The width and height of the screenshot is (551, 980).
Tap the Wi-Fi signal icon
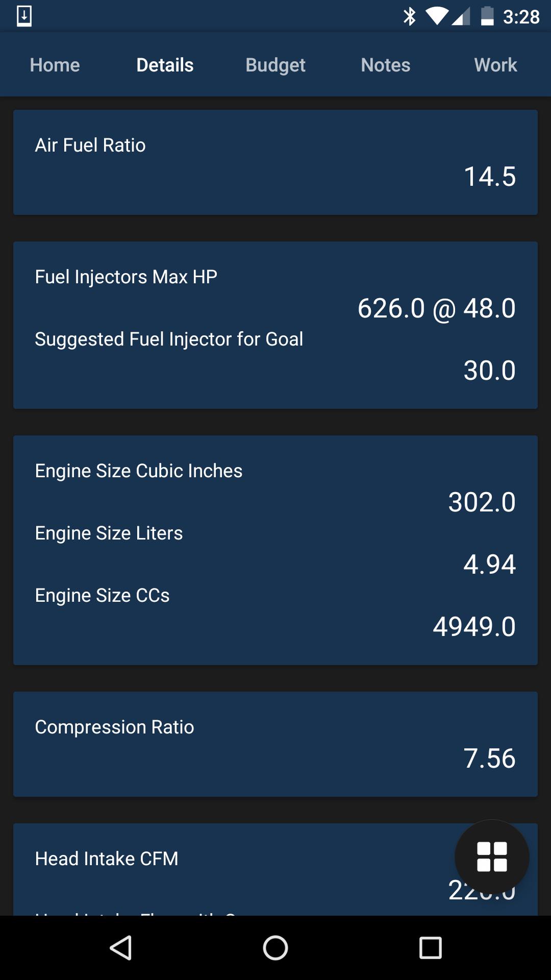tap(436, 16)
